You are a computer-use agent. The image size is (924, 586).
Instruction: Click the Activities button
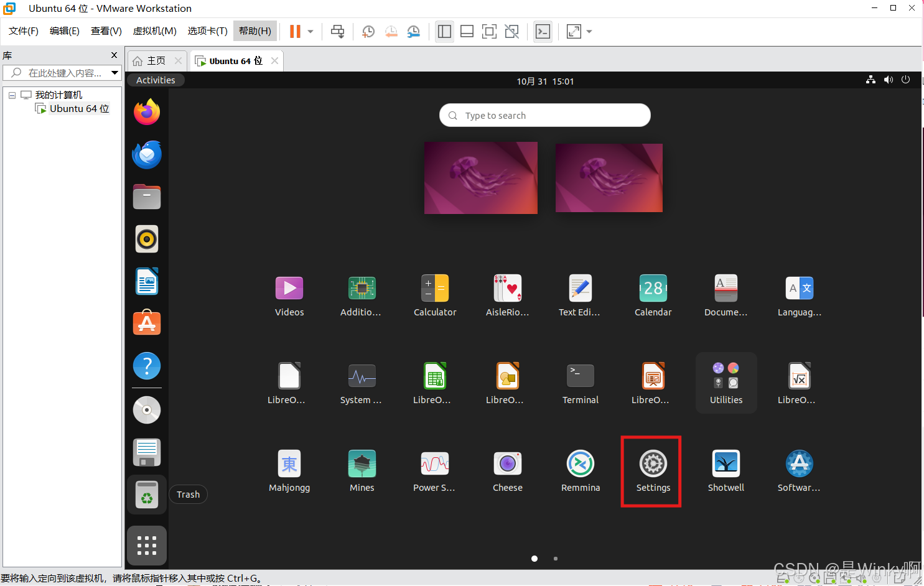coord(156,80)
